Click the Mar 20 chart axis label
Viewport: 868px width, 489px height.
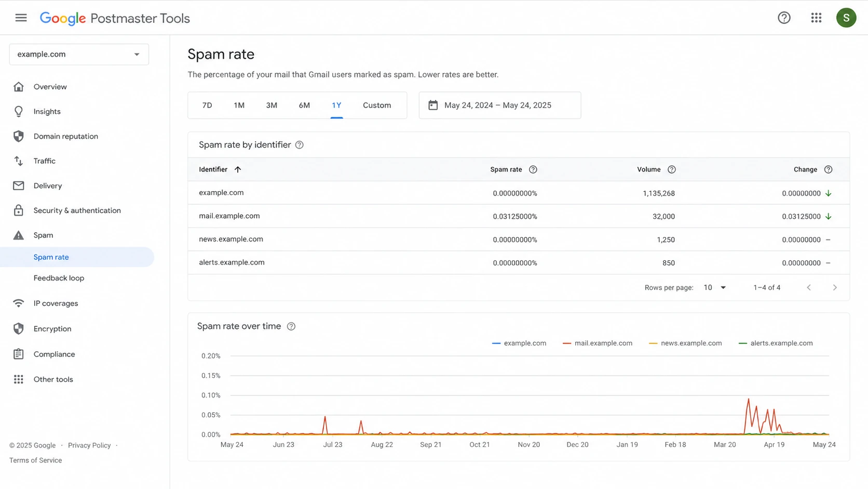(725, 445)
